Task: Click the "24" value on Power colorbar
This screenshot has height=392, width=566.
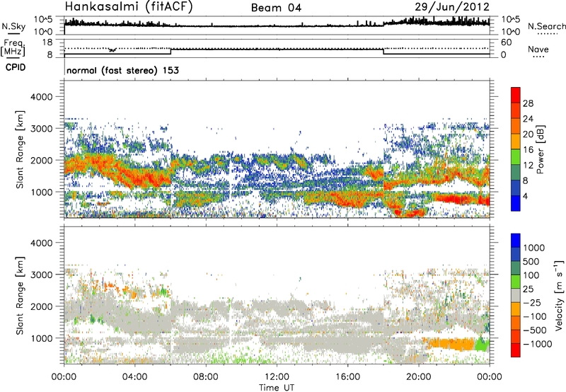Action: [528, 119]
